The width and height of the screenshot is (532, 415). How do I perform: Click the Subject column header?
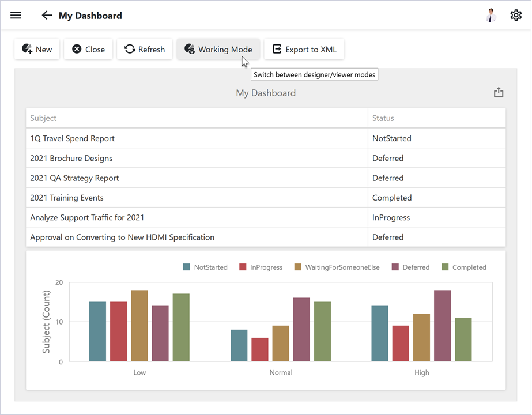[197, 118]
